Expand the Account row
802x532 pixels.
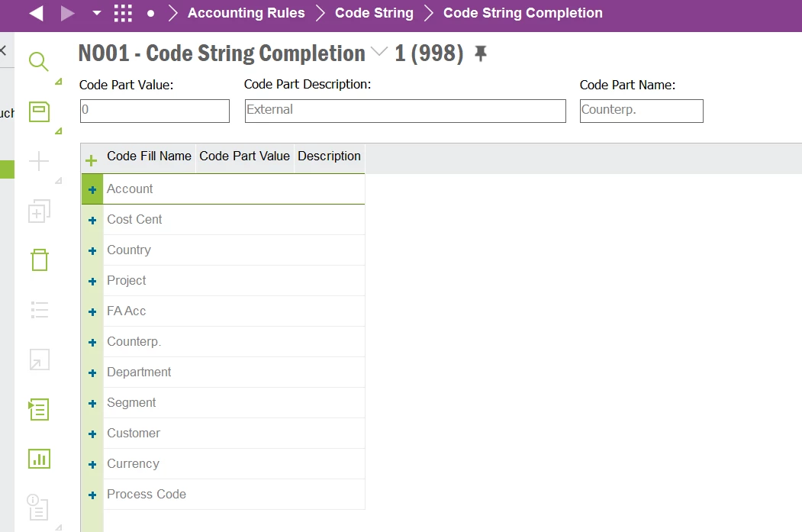click(x=92, y=190)
